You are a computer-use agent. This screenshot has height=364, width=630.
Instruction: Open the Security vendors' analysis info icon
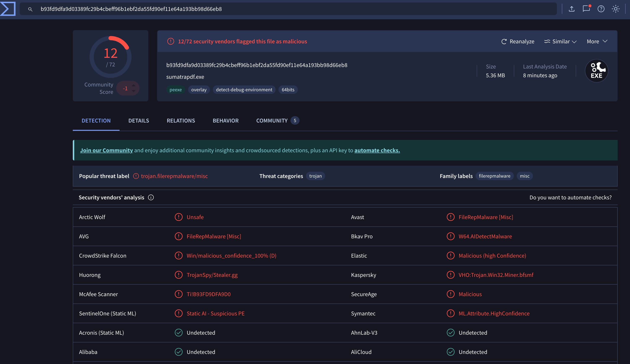click(x=151, y=197)
